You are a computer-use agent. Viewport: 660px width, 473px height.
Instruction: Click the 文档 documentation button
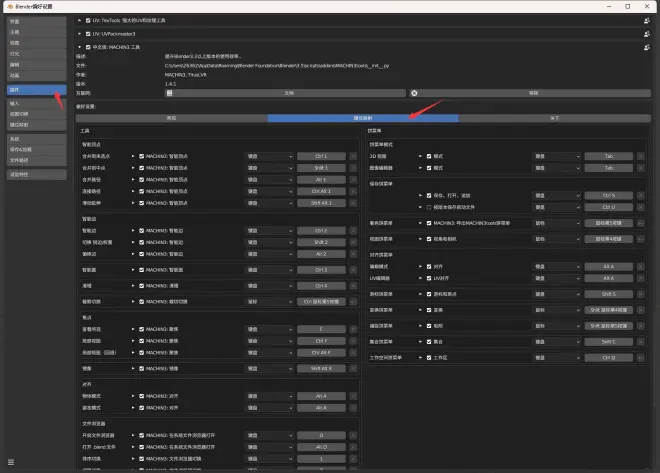point(285,93)
